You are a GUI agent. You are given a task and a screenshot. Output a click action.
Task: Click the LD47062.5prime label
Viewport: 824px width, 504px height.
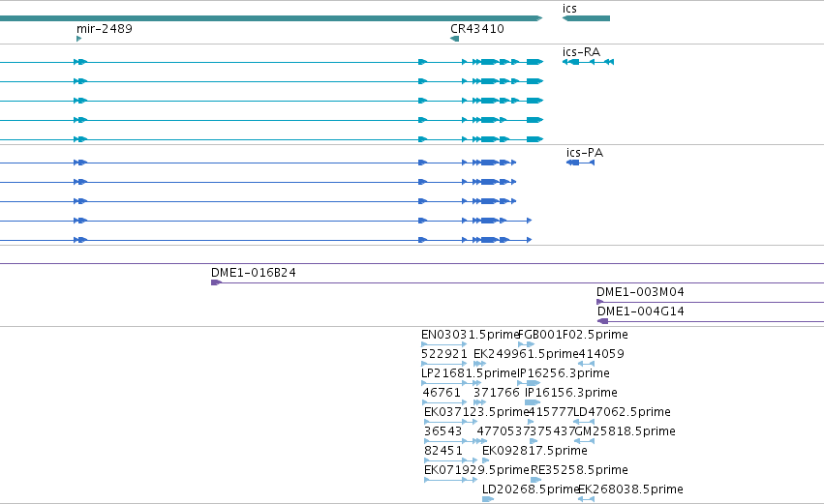[x=622, y=412]
